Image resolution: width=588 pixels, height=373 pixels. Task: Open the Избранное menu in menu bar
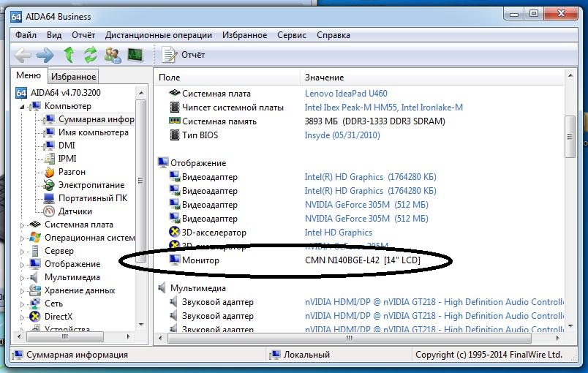[244, 35]
